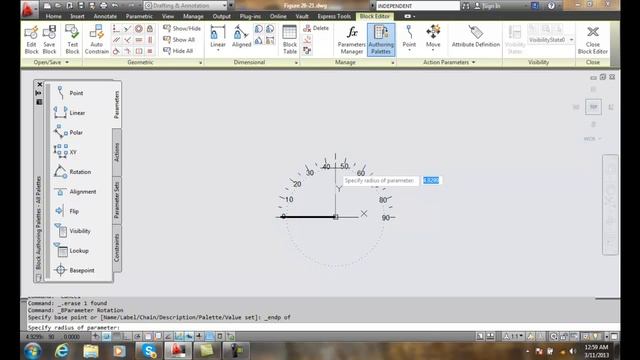Open the Insert ribbon tab
This screenshot has width=640, height=360.
pyautogui.click(x=77, y=16)
